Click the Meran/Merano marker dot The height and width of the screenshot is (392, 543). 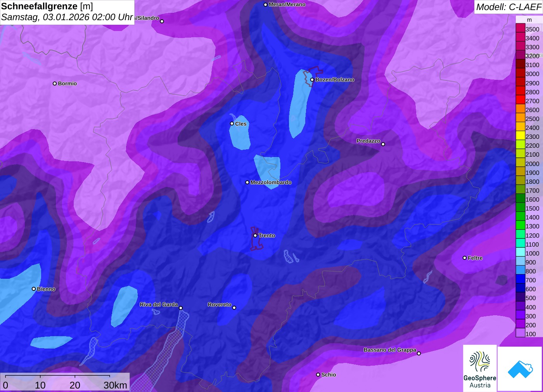265,5
